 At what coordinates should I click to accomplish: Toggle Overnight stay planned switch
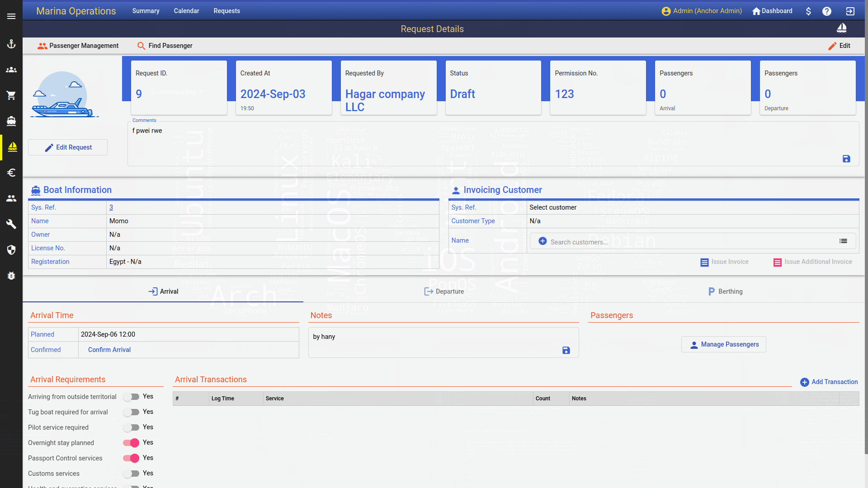pyautogui.click(x=132, y=443)
